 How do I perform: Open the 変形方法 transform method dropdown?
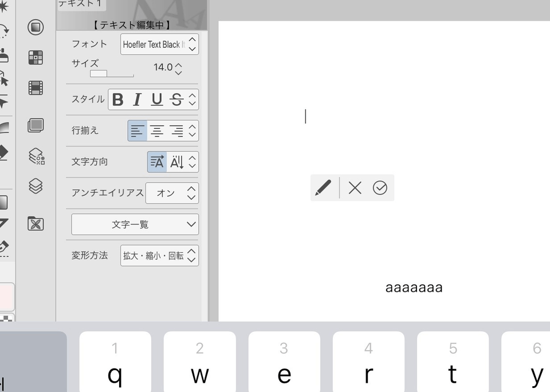click(159, 256)
